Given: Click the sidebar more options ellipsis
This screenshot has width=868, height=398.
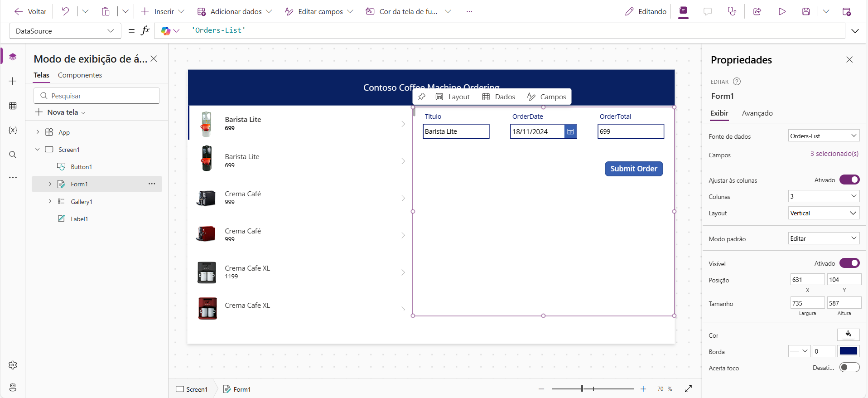Looking at the screenshot, I should click(13, 178).
